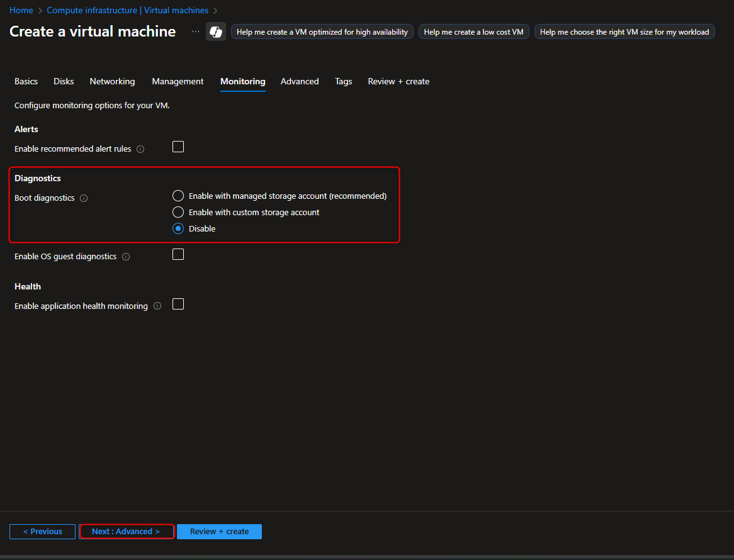Click the application health monitoring info icon

(x=157, y=306)
